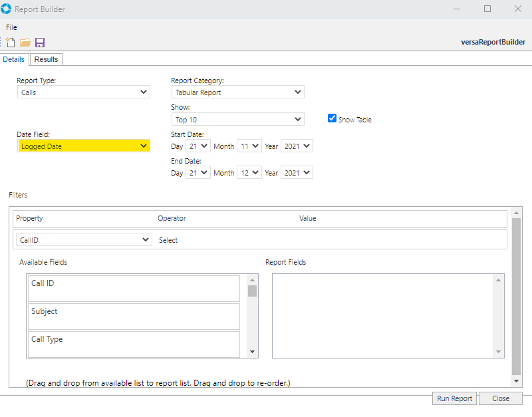Click the Property column header
The height and width of the screenshot is (417, 532).
point(29,218)
